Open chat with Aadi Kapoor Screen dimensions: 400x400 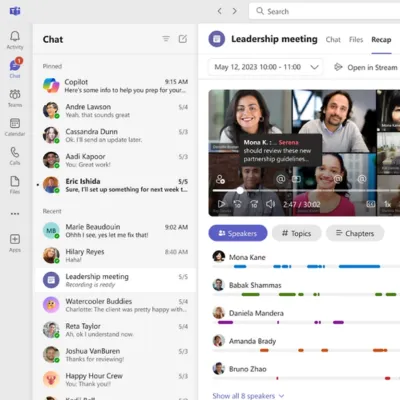coord(116,160)
